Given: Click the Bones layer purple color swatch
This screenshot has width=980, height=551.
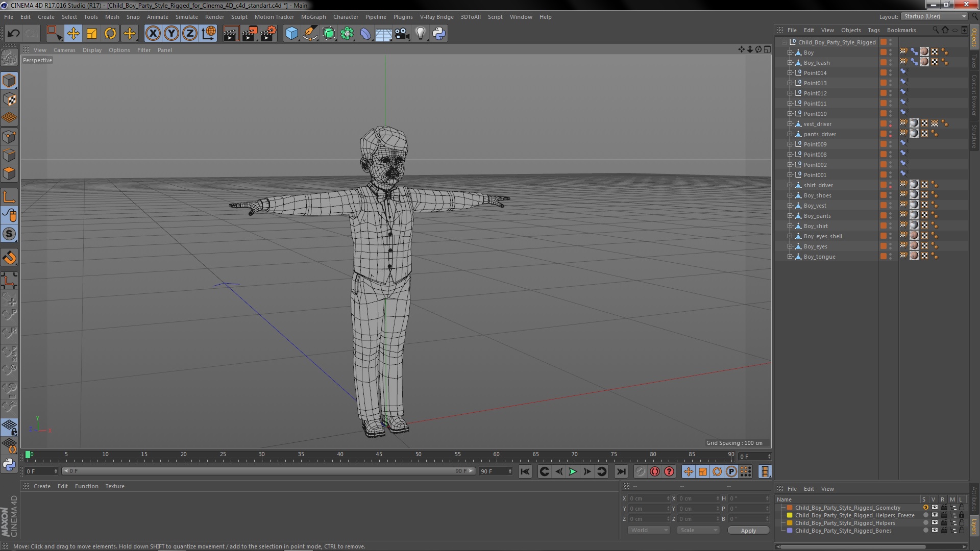Looking at the screenshot, I should pyautogui.click(x=790, y=531).
